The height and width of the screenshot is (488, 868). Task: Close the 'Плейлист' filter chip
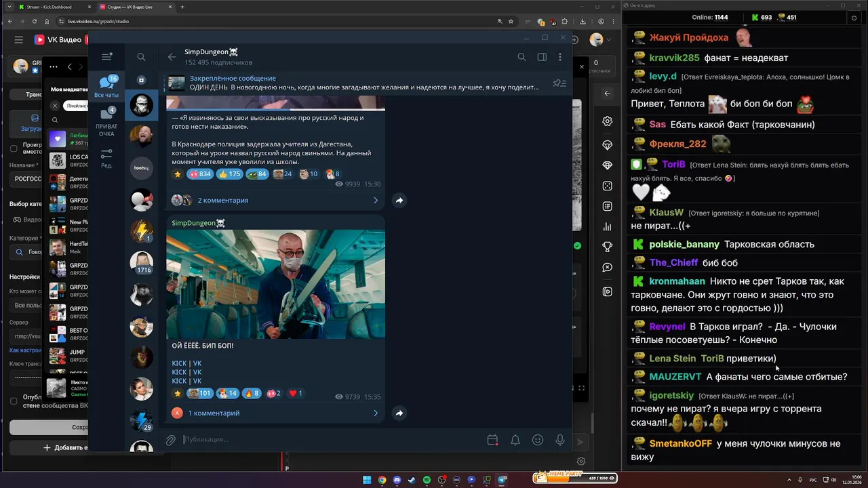pos(55,106)
